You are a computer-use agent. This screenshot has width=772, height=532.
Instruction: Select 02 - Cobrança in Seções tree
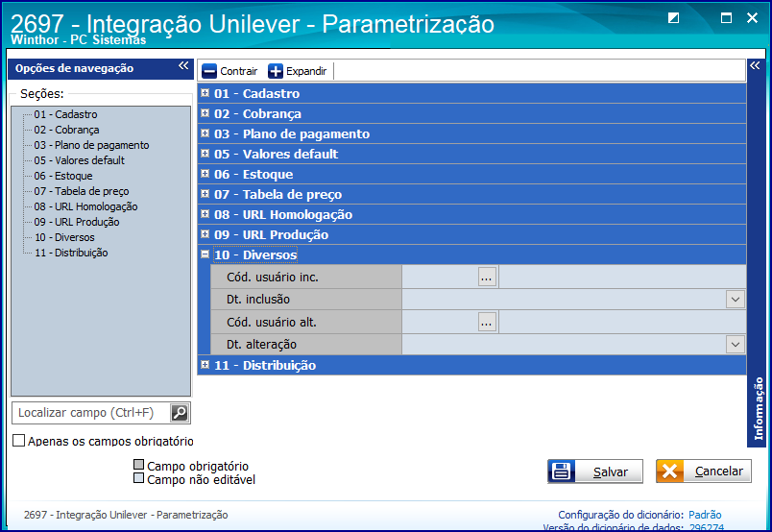click(x=66, y=130)
